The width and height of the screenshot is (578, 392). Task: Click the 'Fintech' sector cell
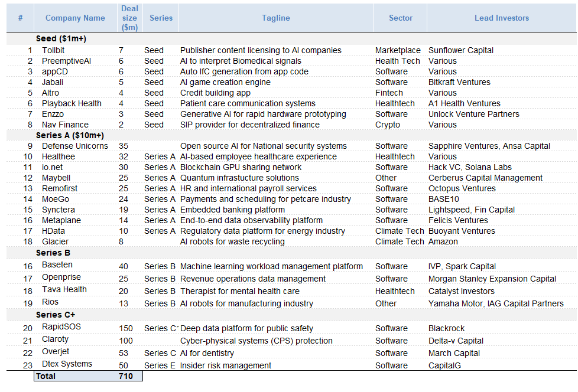(389, 93)
